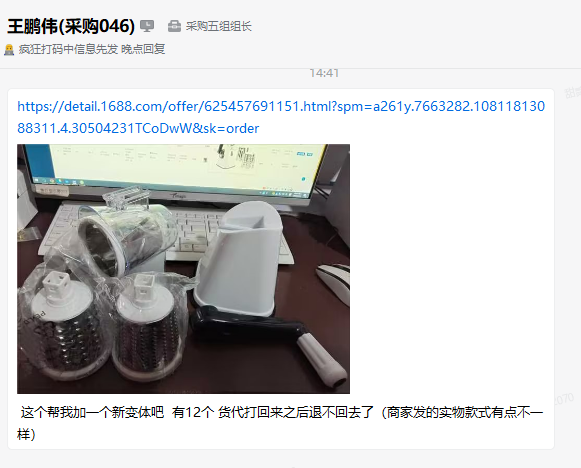Click the monitor screen shown in the photo

[180, 168]
